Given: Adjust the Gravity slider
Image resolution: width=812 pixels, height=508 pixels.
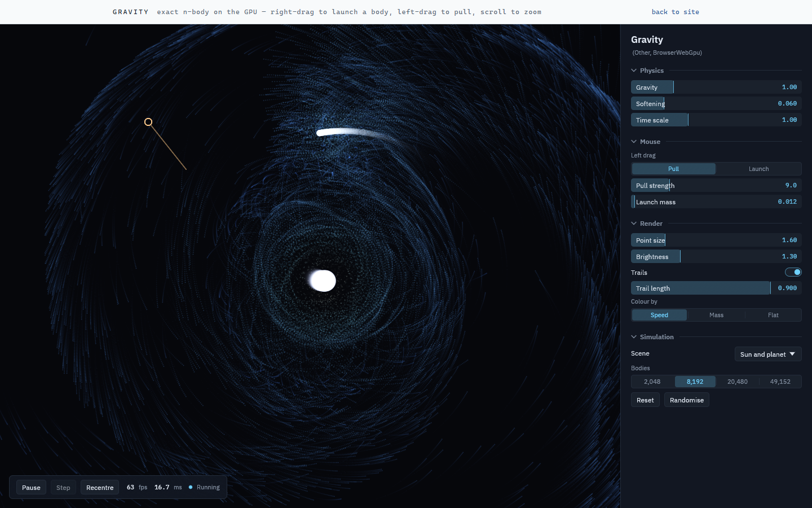Looking at the screenshot, I should click(716, 87).
